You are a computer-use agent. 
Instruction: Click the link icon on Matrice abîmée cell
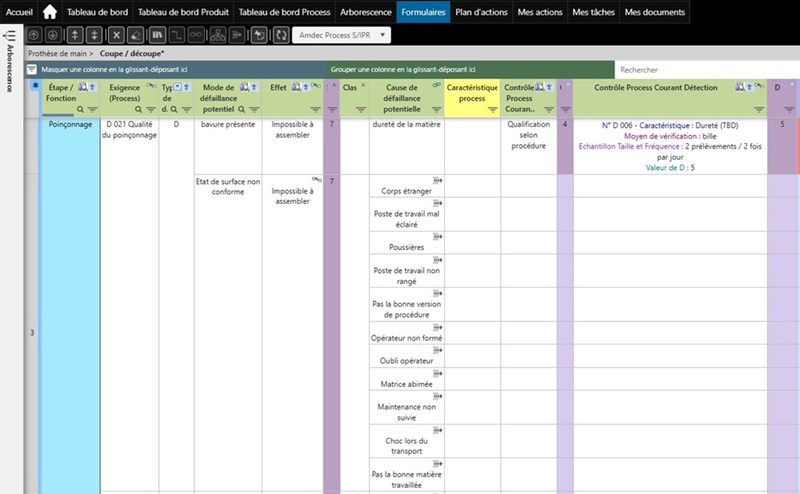[437, 374]
